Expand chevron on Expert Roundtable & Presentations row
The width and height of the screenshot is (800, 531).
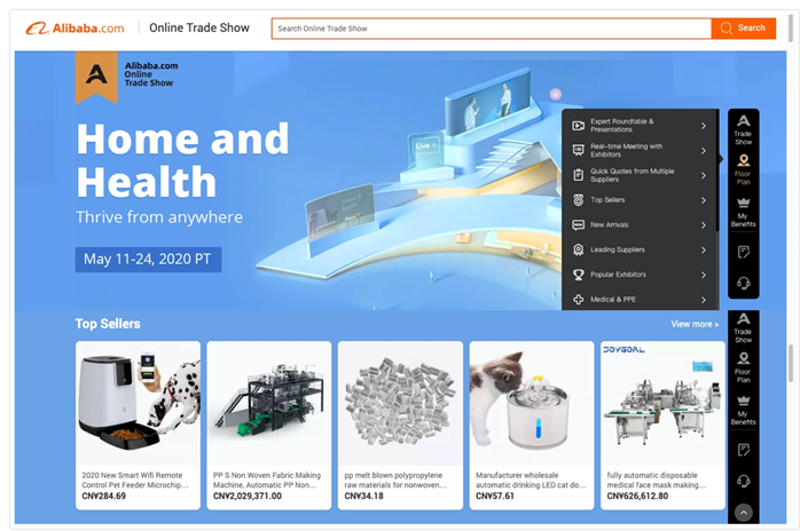(x=704, y=125)
